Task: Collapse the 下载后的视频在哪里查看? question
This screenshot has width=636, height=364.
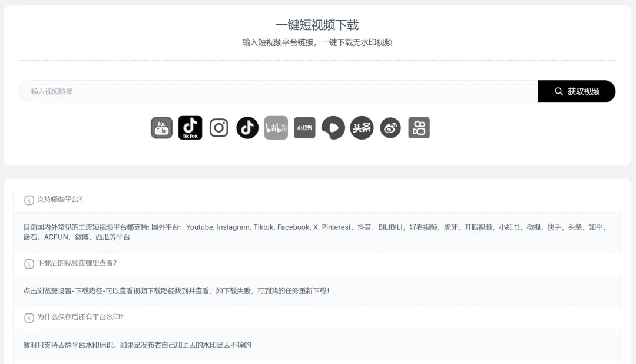Action: coord(317,264)
